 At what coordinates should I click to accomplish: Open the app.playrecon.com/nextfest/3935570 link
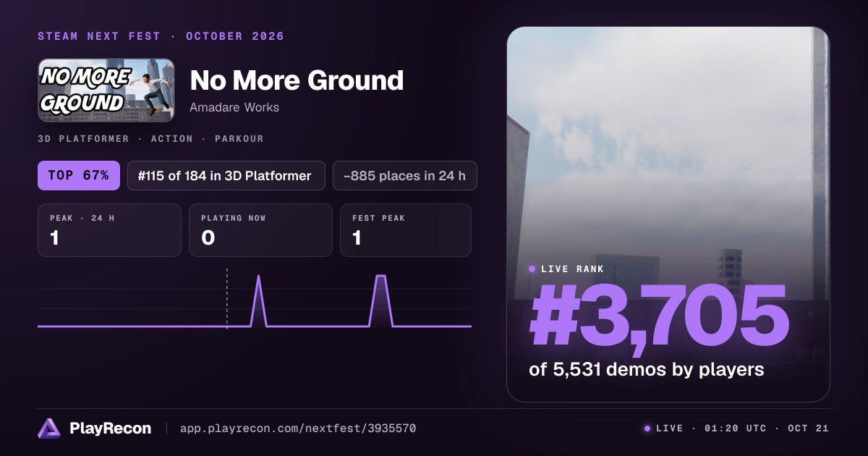click(x=297, y=428)
